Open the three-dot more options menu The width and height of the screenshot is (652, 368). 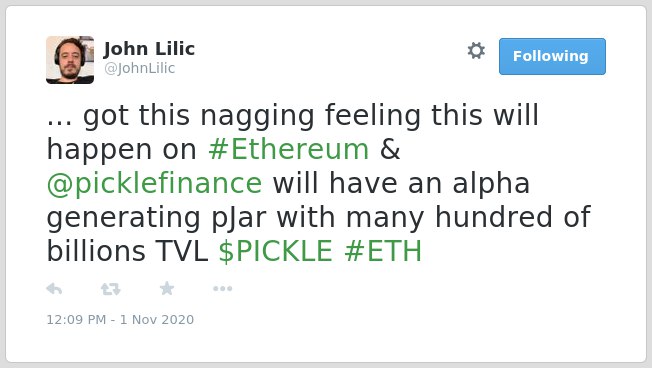pos(222,289)
